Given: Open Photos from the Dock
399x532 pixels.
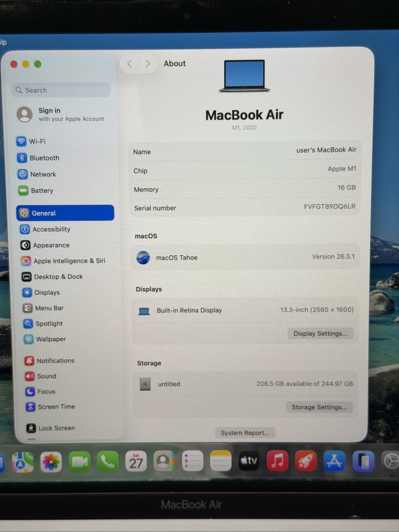Looking at the screenshot, I should tap(51, 462).
